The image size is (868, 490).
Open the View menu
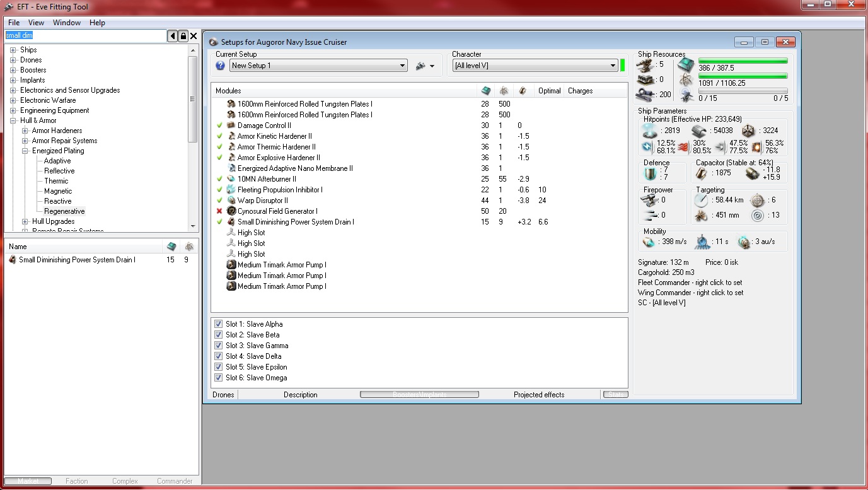coord(36,23)
